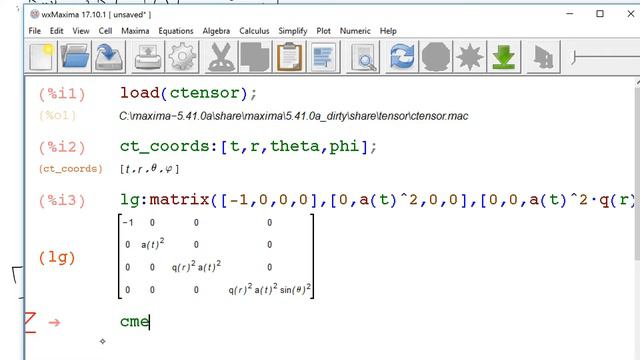Viewport: 640px width, 360px height.
Task: Open the Maxima menu
Action: (135, 31)
